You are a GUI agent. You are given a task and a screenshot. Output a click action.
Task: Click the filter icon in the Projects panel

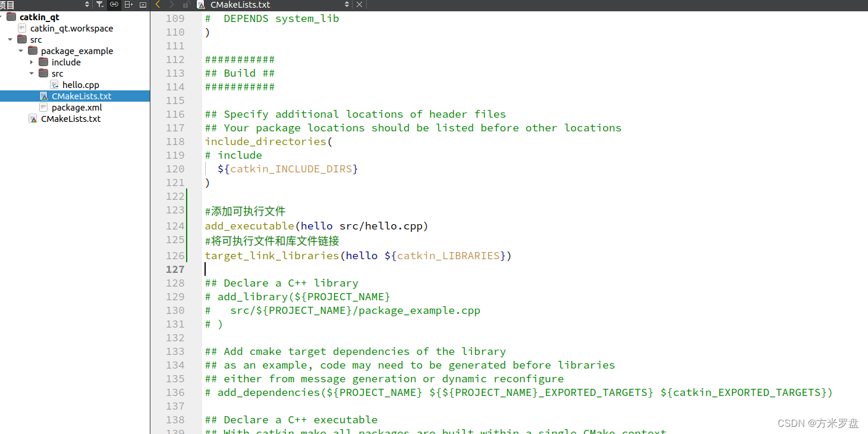tap(100, 5)
